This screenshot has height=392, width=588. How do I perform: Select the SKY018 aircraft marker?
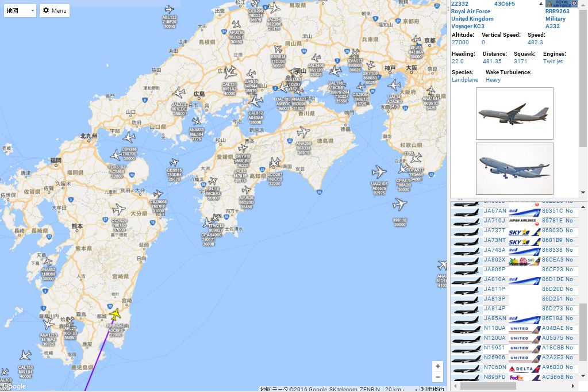pos(243,148)
